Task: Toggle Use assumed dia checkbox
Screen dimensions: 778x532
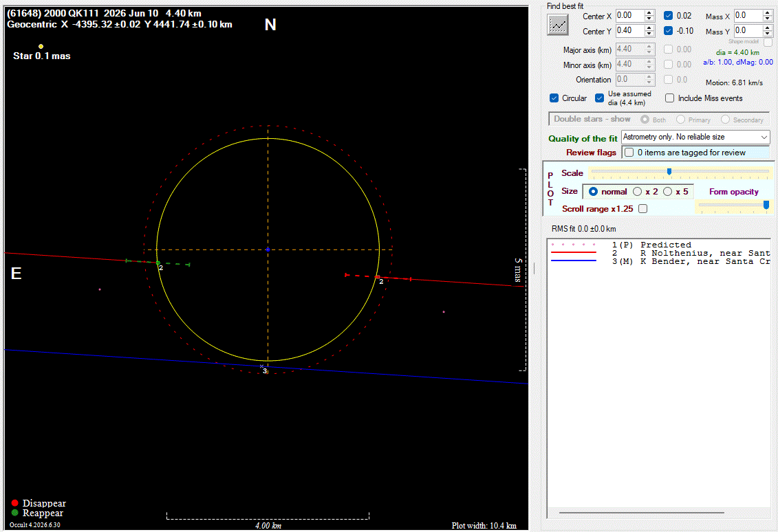Action: [x=599, y=98]
